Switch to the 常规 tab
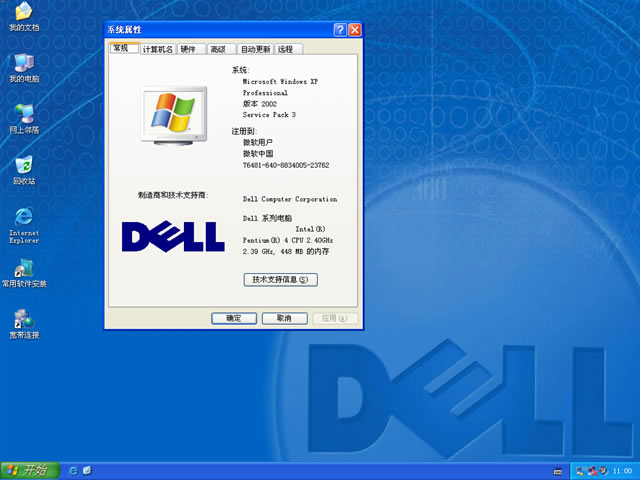 click(124, 48)
